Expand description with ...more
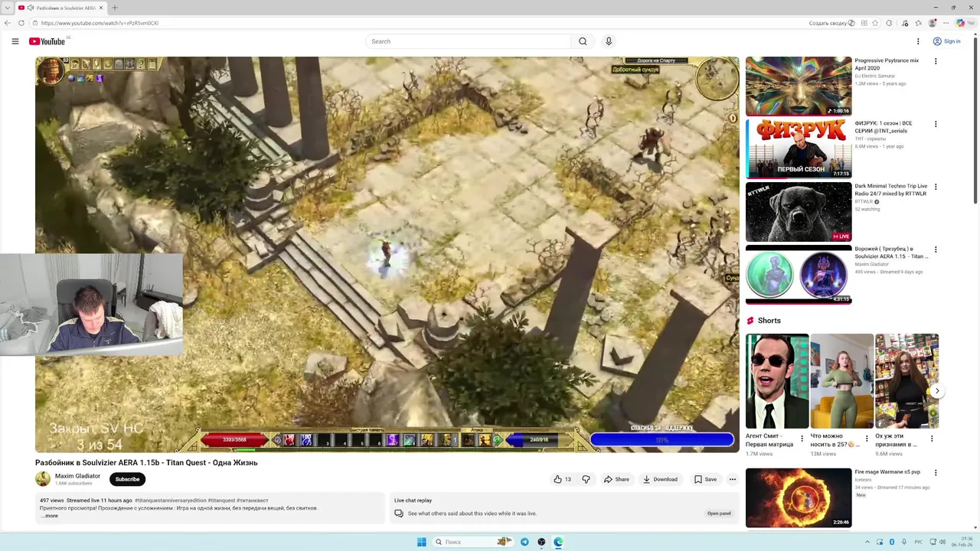980x551 pixels. 49,516
